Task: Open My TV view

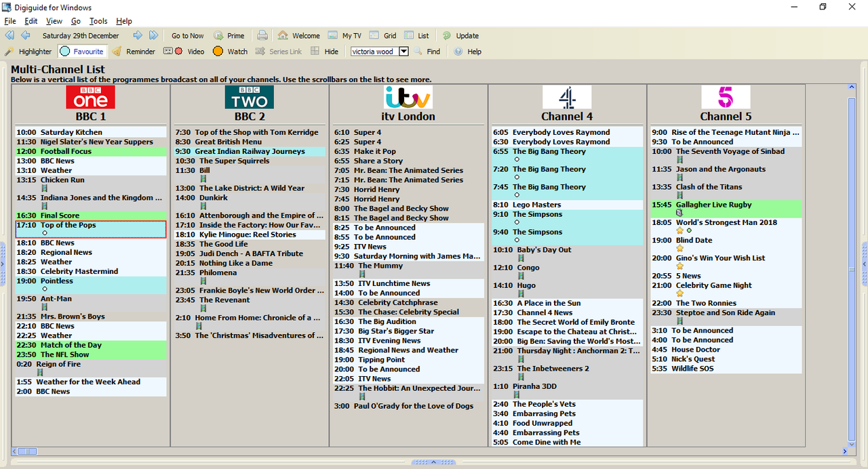Action: pos(344,36)
